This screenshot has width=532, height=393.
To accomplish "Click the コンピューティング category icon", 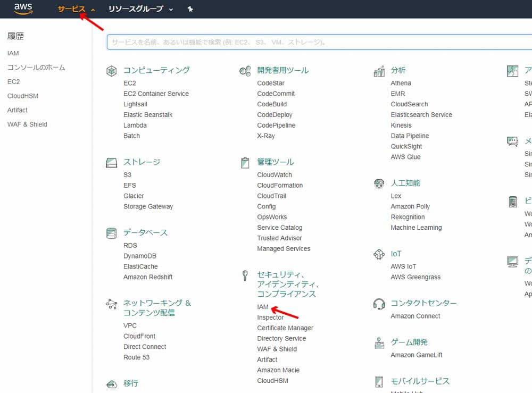I will (x=112, y=70).
